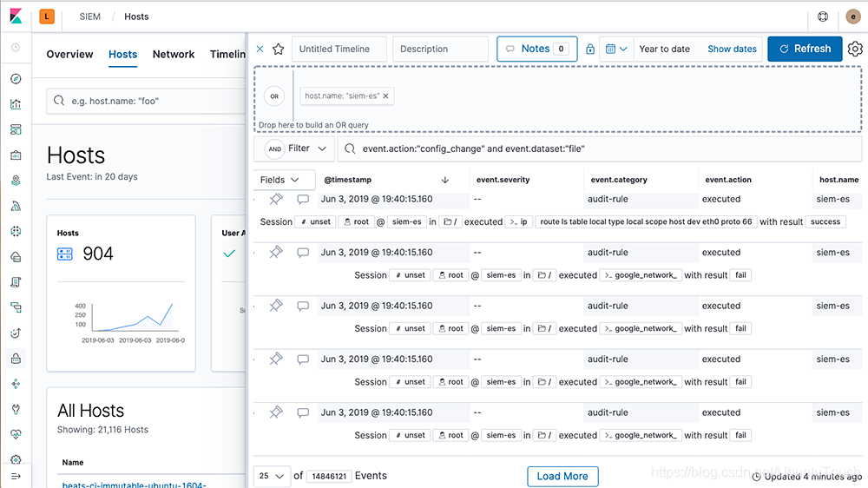Add a note to the third event row
Viewport: 868px width, 488px height.
click(x=303, y=306)
